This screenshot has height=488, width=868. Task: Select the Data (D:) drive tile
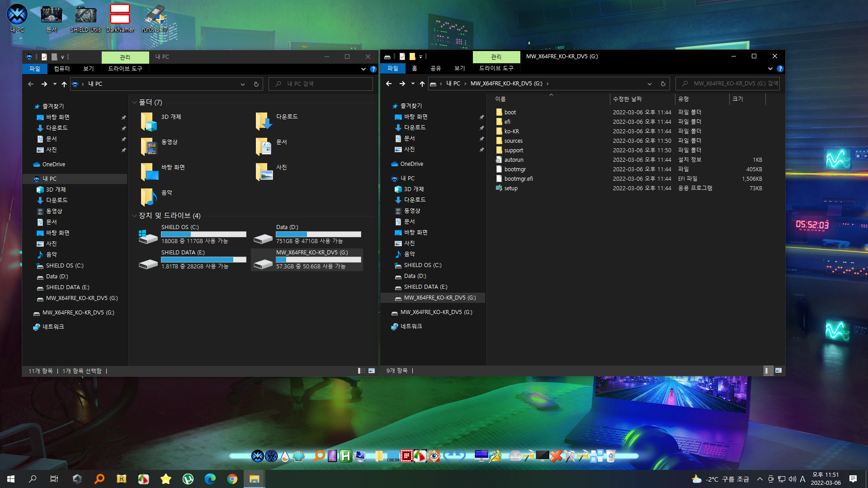[x=307, y=234]
